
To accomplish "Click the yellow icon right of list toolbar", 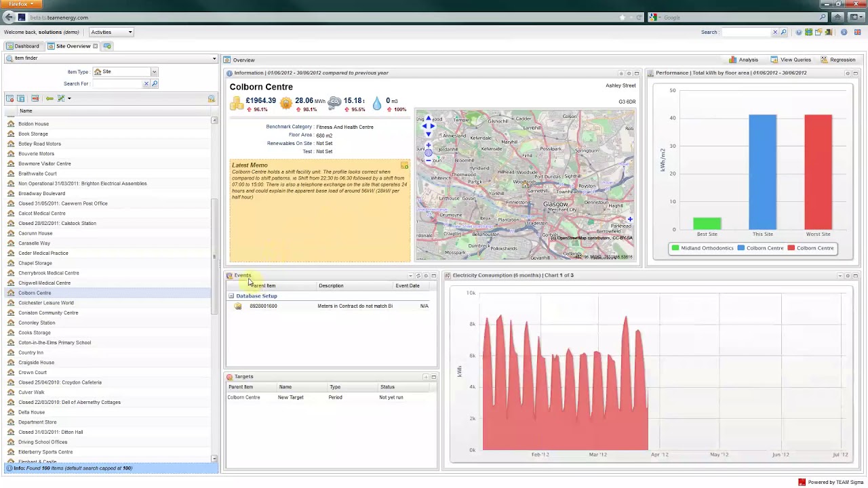I will click(212, 99).
